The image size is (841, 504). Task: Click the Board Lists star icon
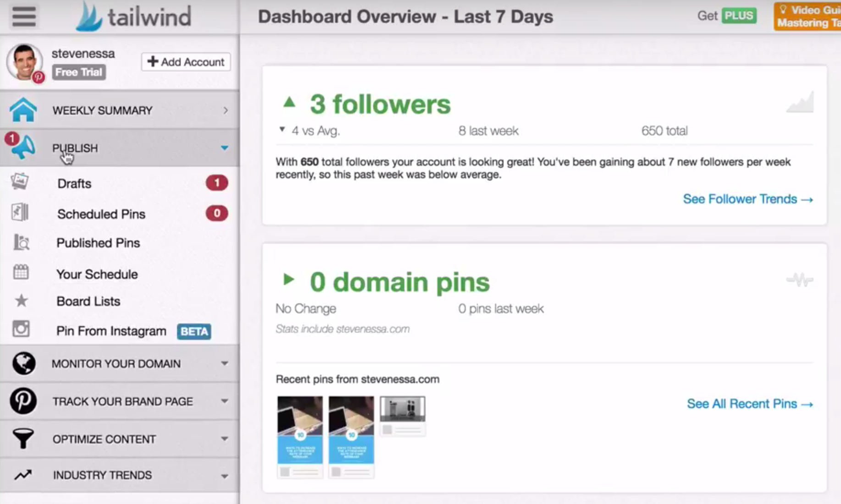(21, 301)
